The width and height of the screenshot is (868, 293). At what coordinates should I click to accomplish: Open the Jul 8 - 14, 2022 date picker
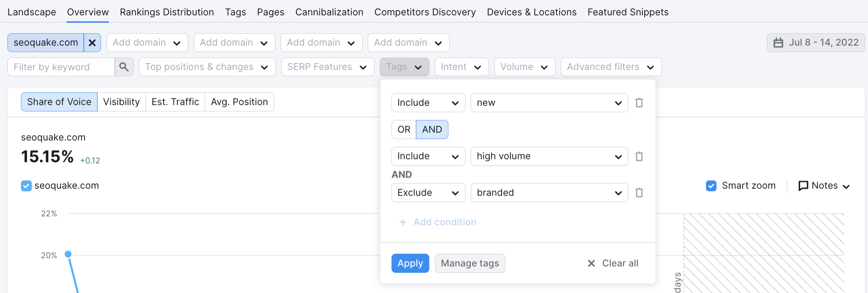(x=816, y=43)
